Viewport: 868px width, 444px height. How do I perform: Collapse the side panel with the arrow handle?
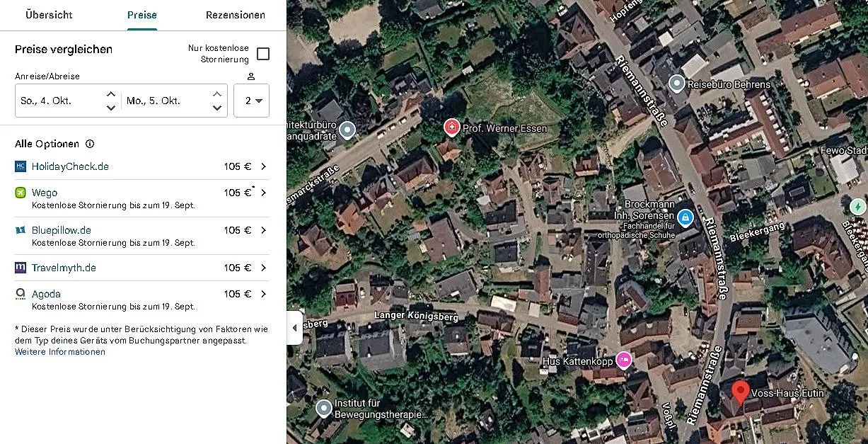[294, 328]
